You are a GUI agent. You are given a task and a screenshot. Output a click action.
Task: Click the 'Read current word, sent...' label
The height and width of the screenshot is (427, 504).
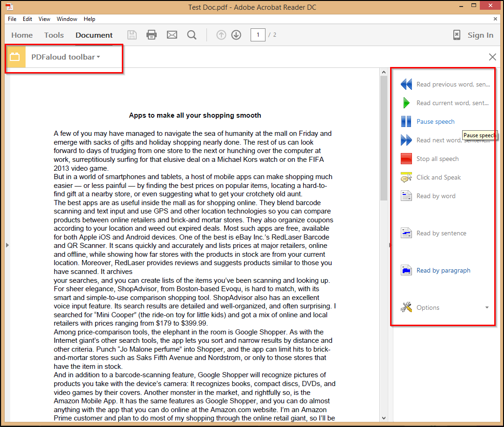tap(452, 103)
